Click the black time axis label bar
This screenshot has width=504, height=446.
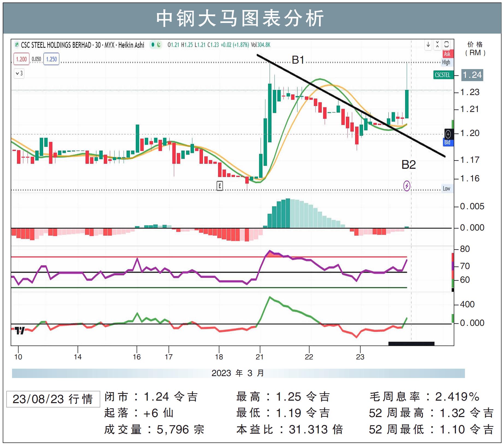(x=411, y=344)
